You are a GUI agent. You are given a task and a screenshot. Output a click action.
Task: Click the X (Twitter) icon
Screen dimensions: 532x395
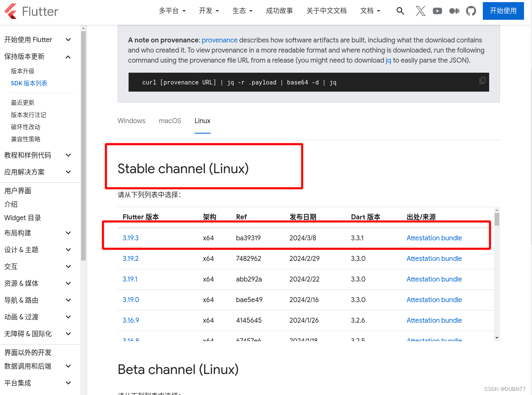[420, 11]
